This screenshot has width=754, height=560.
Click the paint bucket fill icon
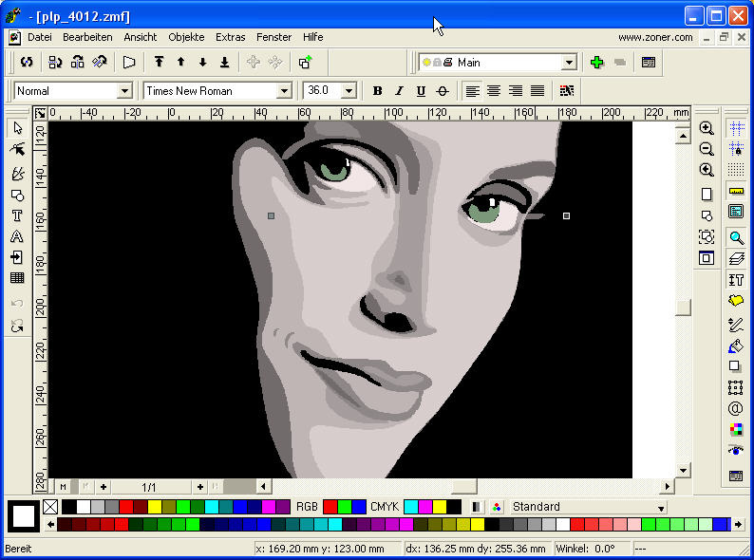coord(736,345)
